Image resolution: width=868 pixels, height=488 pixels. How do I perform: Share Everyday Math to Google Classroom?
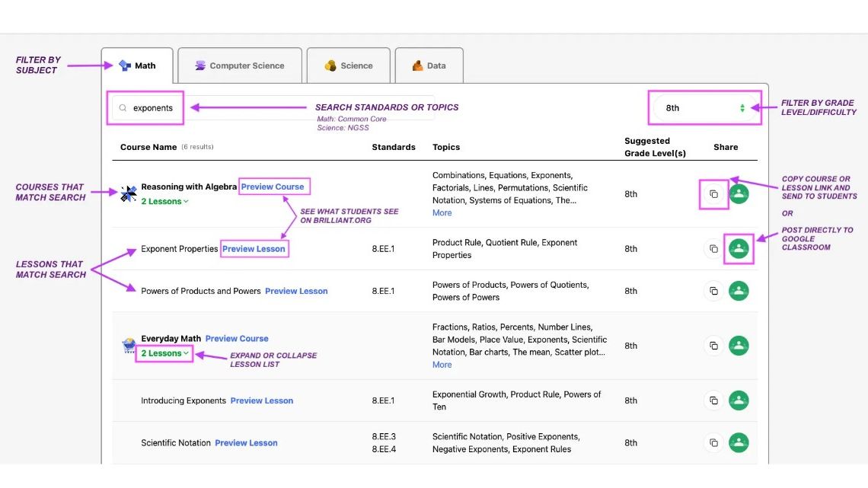pyautogui.click(x=739, y=346)
